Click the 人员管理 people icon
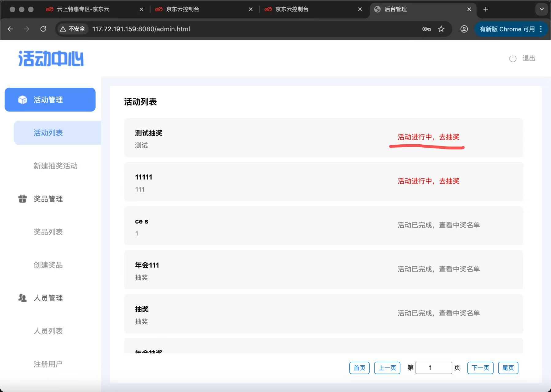The height and width of the screenshot is (392, 551). click(22, 298)
